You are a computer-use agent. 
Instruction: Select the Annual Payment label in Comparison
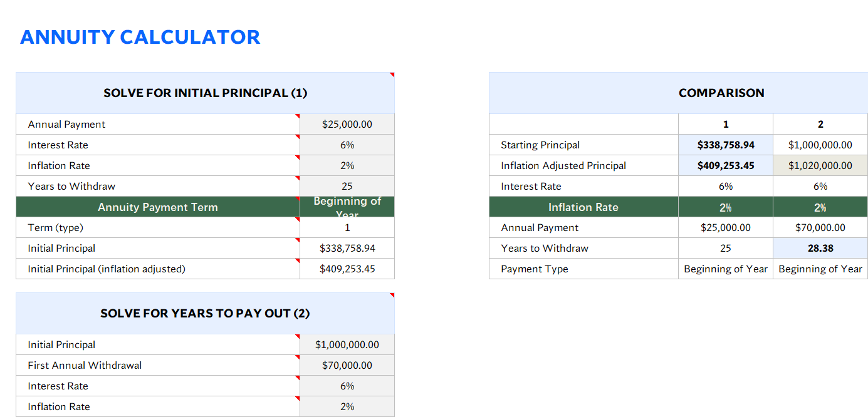coord(583,227)
